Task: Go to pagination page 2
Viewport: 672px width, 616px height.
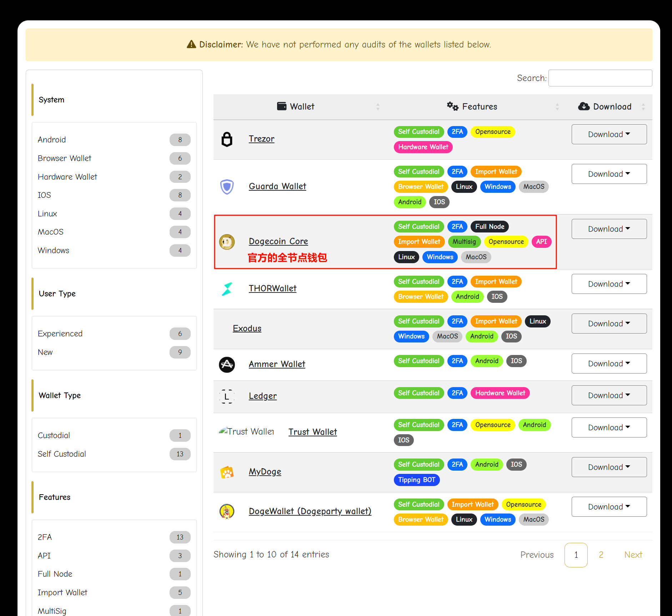Action: (x=601, y=555)
